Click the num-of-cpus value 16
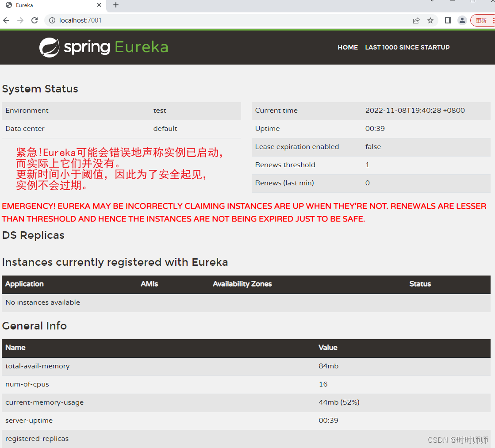The image size is (495, 448). [323, 384]
